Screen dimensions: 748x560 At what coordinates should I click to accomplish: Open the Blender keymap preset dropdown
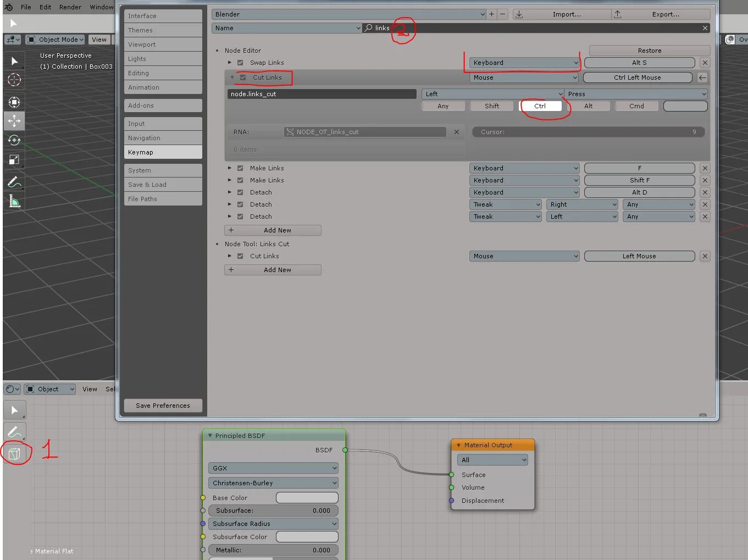click(348, 14)
